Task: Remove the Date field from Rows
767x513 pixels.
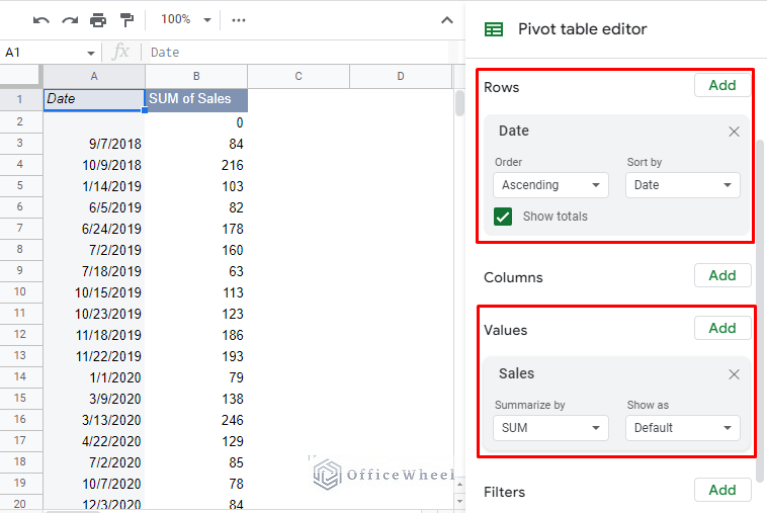Action: tap(734, 131)
